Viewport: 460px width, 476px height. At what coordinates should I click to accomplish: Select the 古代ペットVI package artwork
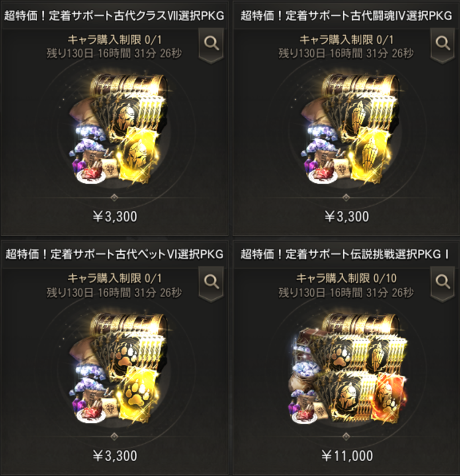click(x=118, y=368)
